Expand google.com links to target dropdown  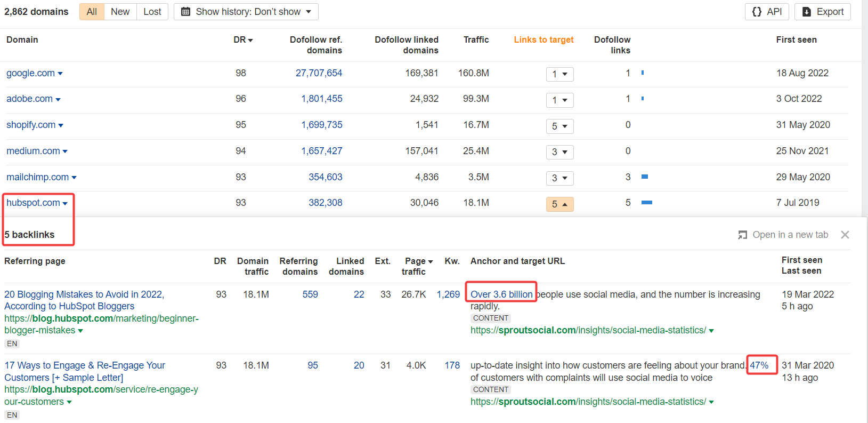point(559,74)
